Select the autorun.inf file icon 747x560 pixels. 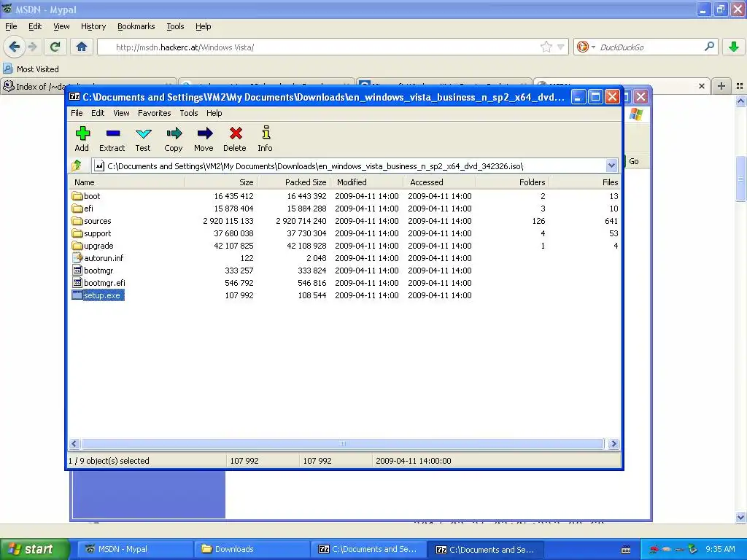tap(77, 258)
